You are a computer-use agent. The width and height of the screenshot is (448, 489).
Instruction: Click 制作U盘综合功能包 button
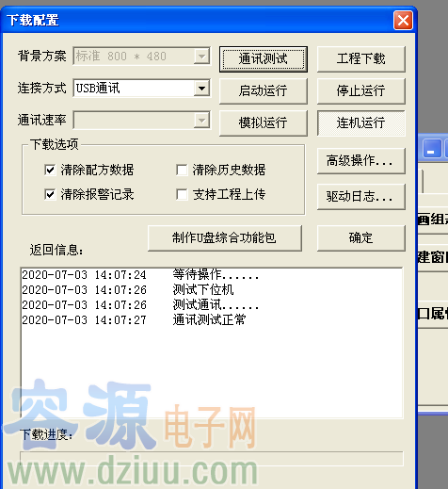[x=225, y=238]
